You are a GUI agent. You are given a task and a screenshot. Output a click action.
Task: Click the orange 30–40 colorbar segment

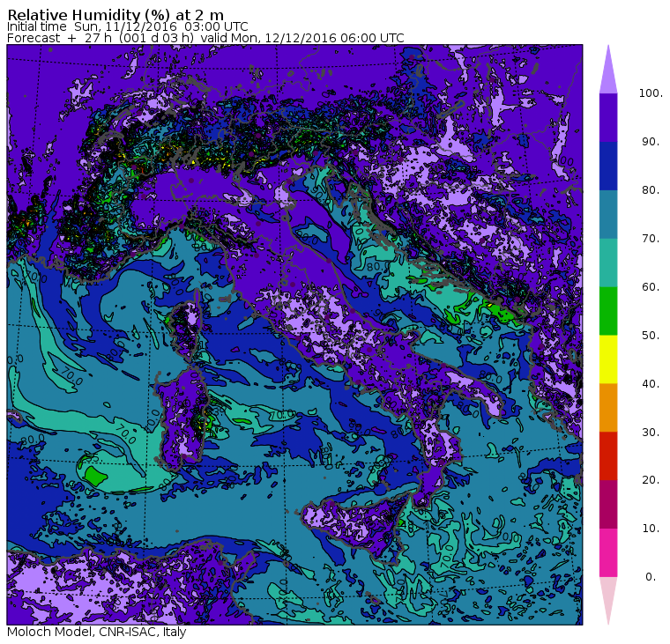coord(608,407)
